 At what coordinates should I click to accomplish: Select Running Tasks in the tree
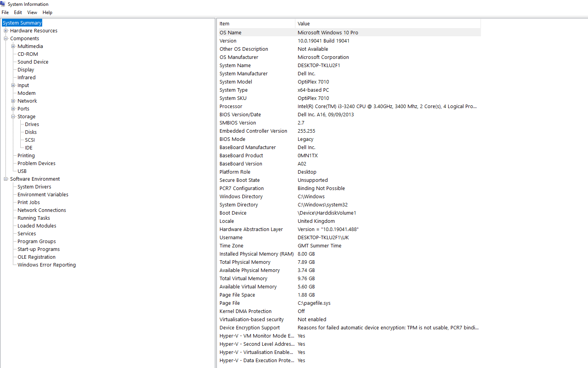[x=34, y=218]
